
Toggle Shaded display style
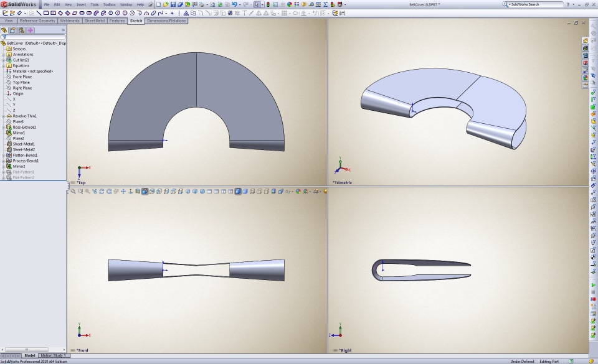[x=245, y=192]
